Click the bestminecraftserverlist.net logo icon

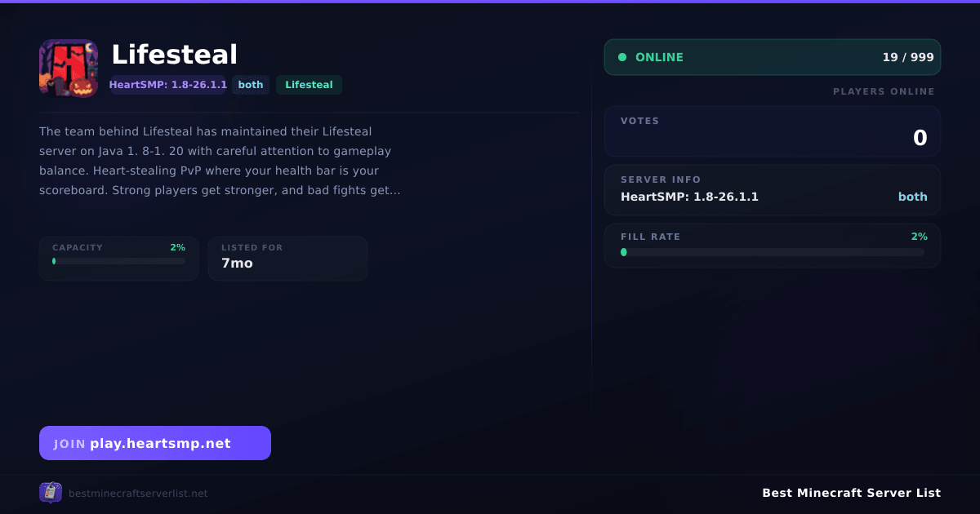51,493
